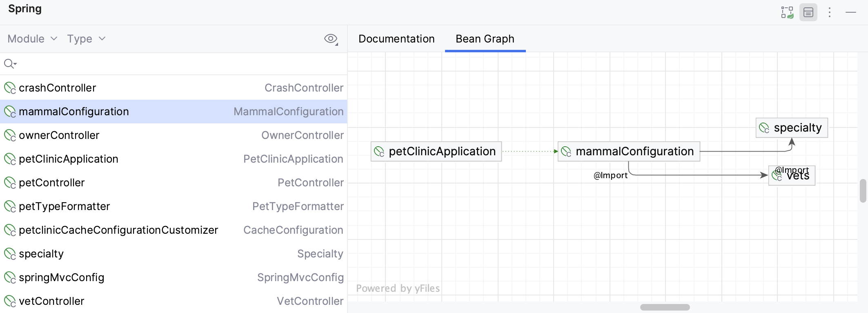Click the specialty node icon in graph
868x313 pixels.
(x=764, y=128)
